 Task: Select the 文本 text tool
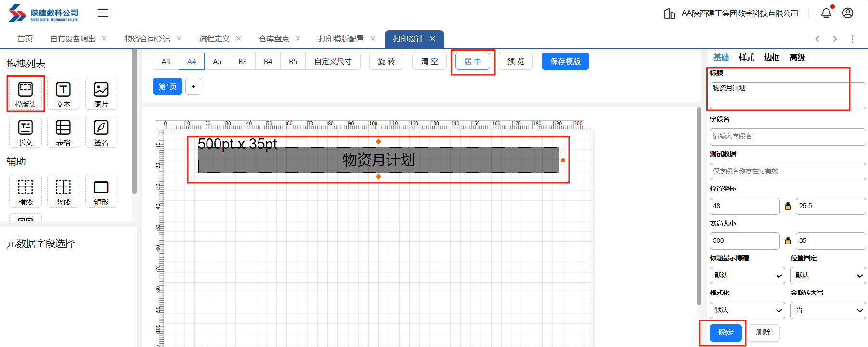pyautogui.click(x=63, y=93)
